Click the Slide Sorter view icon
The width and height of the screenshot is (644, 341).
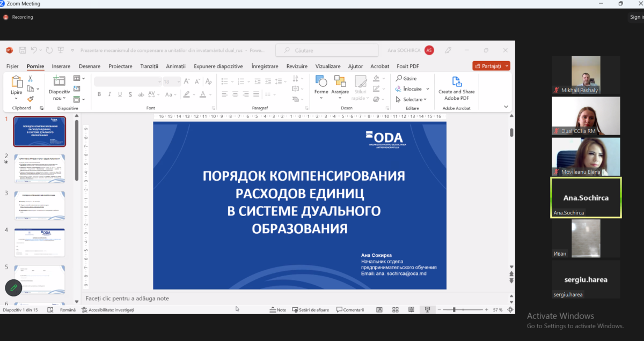pos(396,309)
